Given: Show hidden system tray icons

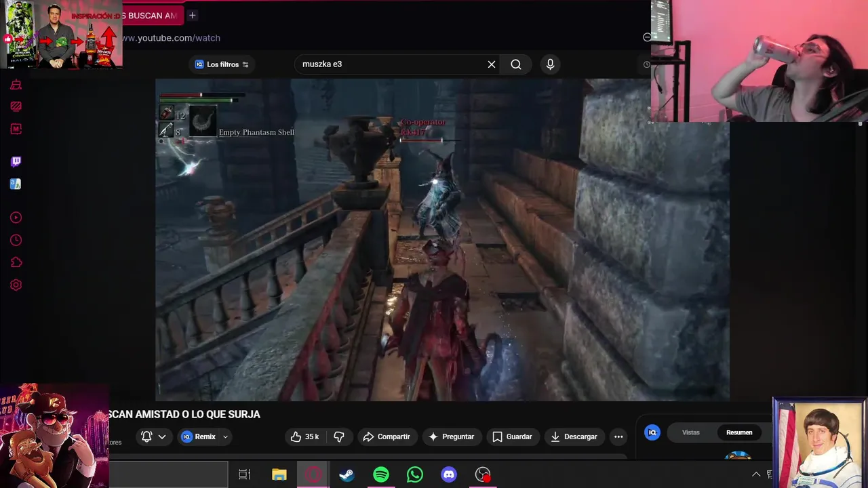Looking at the screenshot, I should pyautogui.click(x=756, y=474).
